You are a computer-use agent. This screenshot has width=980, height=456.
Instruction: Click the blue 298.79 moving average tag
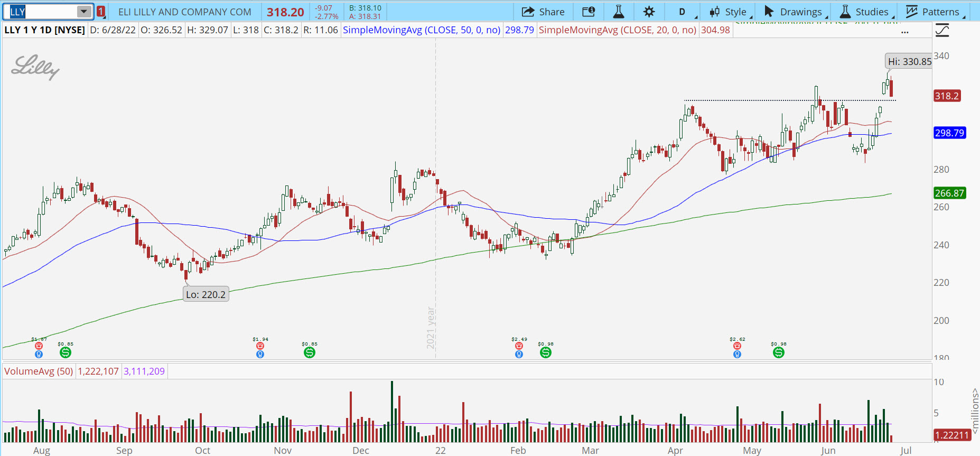click(x=949, y=133)
